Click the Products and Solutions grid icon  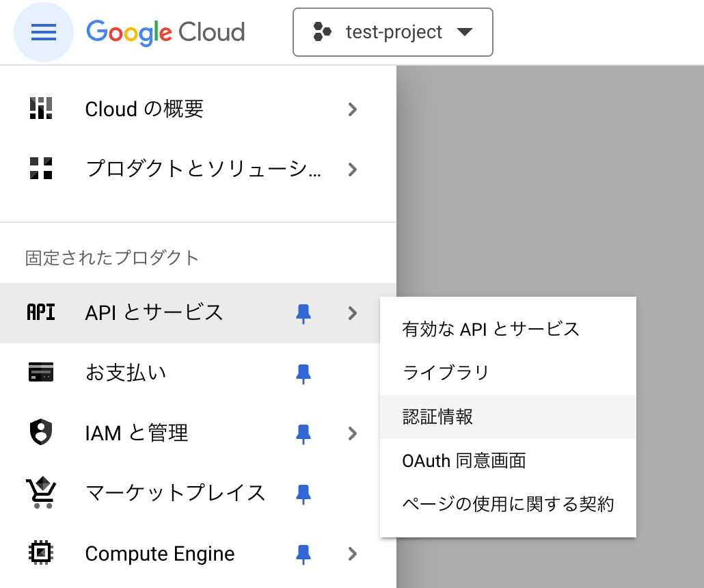coord(41,169)
